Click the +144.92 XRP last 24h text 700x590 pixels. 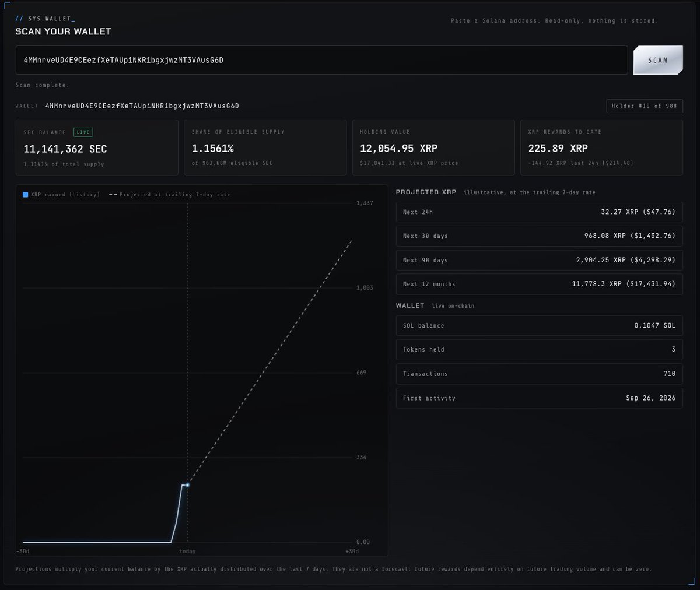click(x=580, y=163)
